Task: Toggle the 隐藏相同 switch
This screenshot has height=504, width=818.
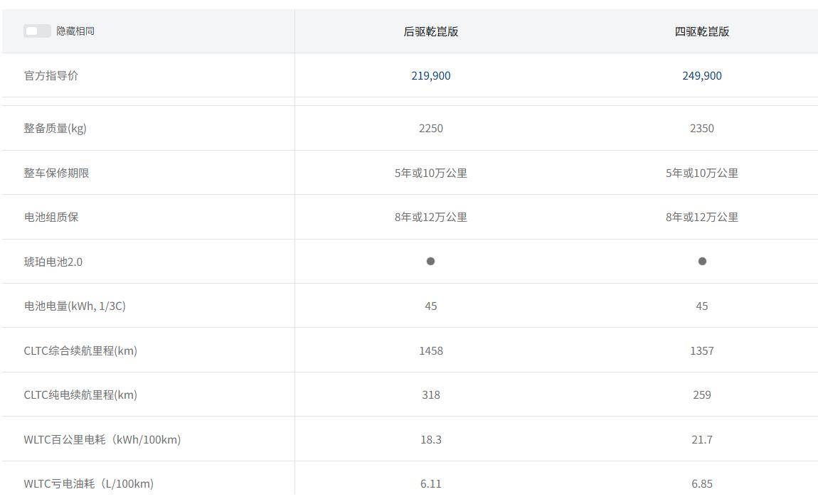Action: tap(36, 31)
